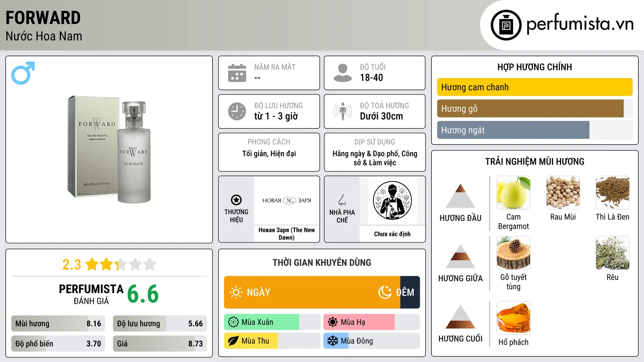Click the moon icon next to Đêm
Viewport: 644px width, 362px height.
[x=385, y=292]
